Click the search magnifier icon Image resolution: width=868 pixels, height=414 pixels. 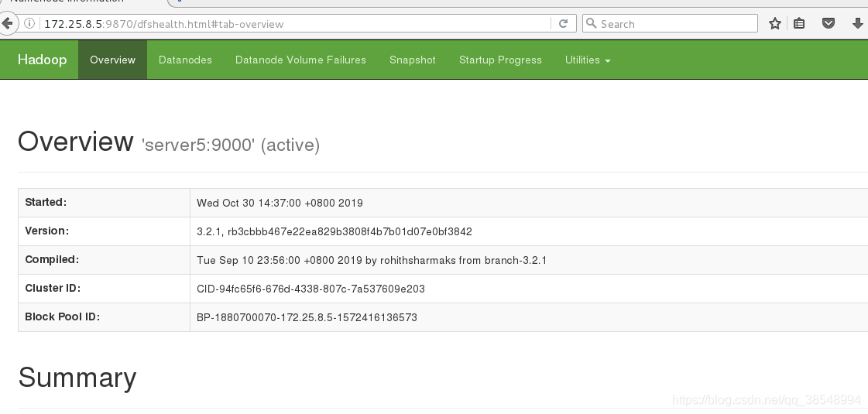point(592,23)
